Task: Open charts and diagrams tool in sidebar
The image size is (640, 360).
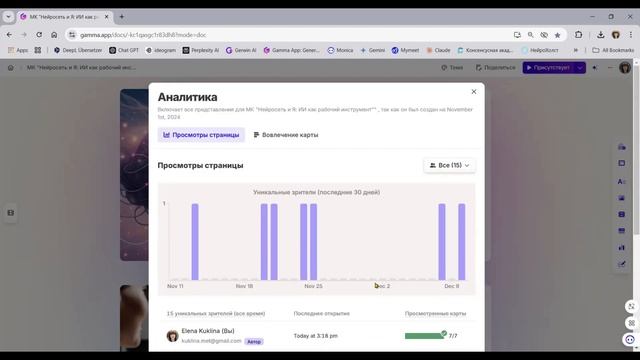Action: 622,247
